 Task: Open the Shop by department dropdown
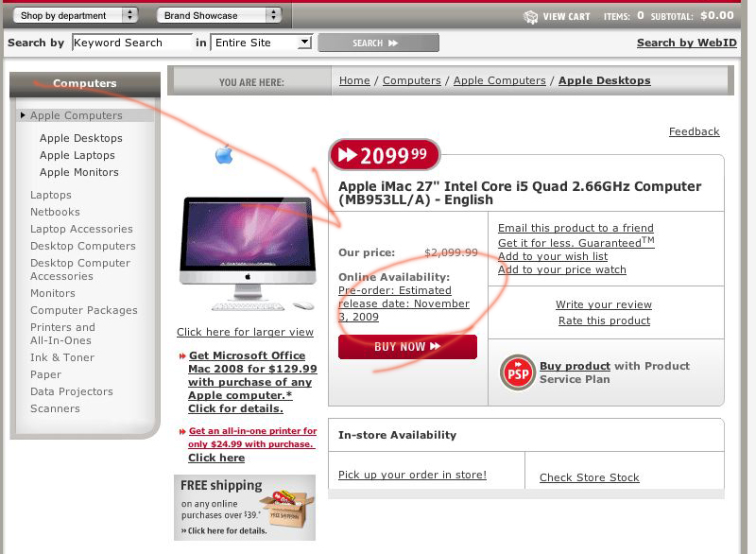(x=76, y=15)
